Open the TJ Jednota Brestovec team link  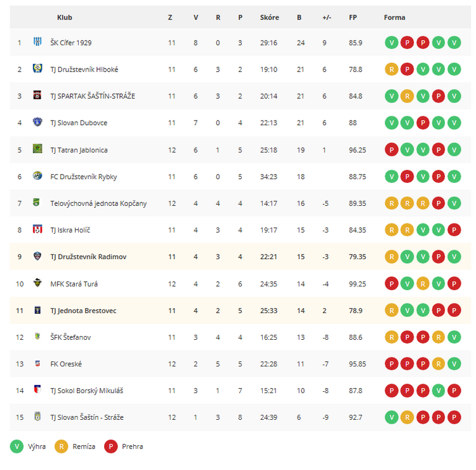pos(83,311)
